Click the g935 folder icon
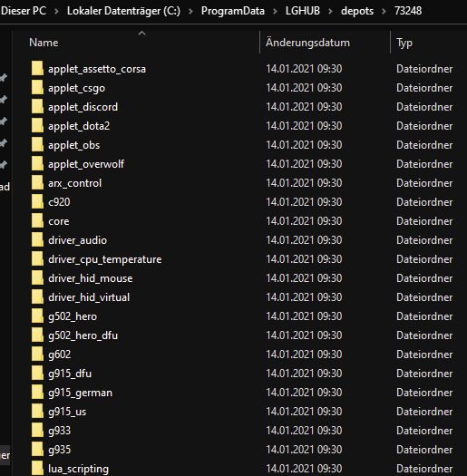467x476 pixels. tap(37, 450)
